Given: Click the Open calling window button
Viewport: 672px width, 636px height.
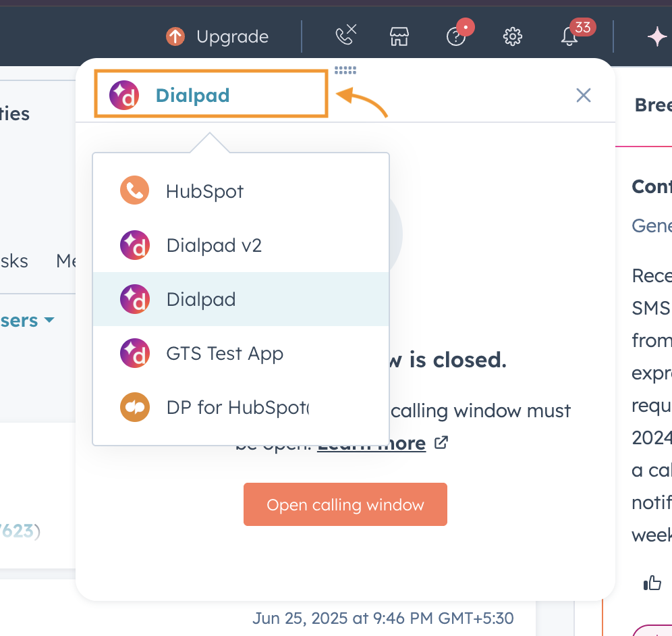Looking at the screenshot, I should 345,504.
